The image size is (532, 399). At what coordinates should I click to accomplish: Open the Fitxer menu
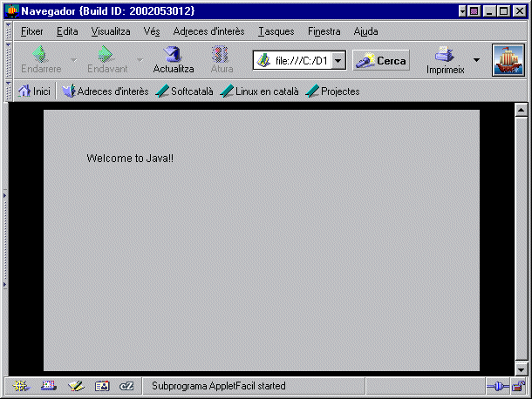pyautogui.click(x=32, y=31)
